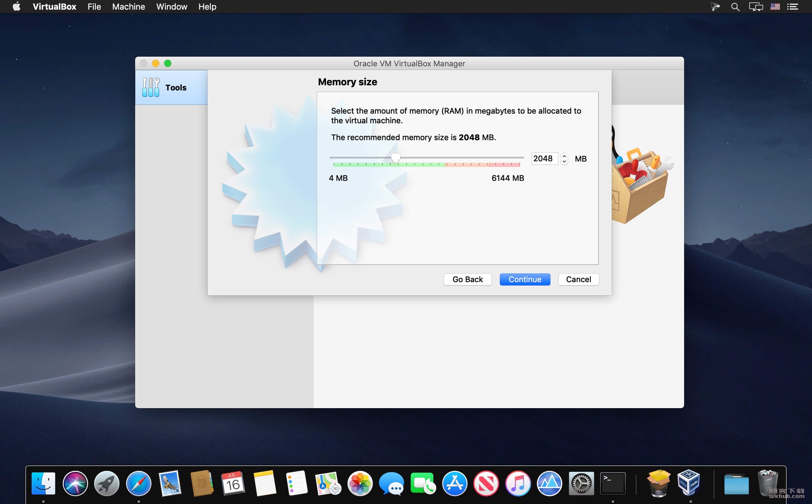The width and height of the screenshot is (812, 504).
Task: Cancel the memory size wizard
Action: click(x=579, y=279)
